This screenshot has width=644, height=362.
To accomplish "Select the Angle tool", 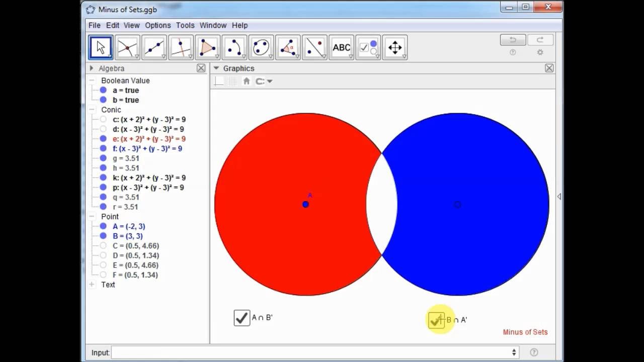I will pyautogui.click(x=288, y=48).
